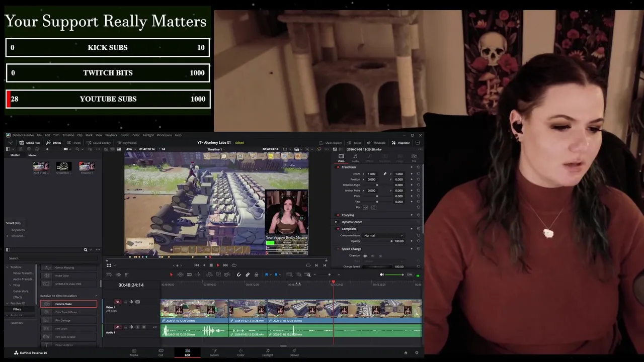Click the blue flag marker icon
The width and height of the screenshot is (644, 362).
click(266, 275)
